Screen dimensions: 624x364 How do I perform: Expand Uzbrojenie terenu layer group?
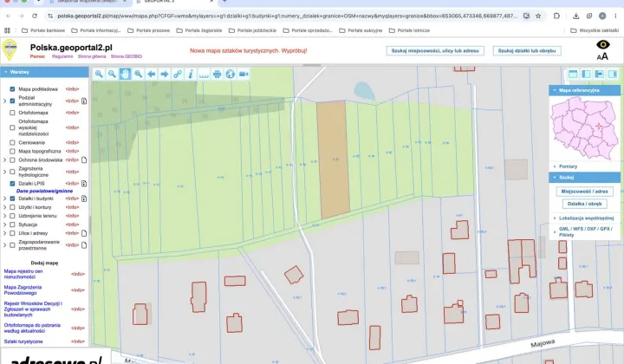click(5, 216)
